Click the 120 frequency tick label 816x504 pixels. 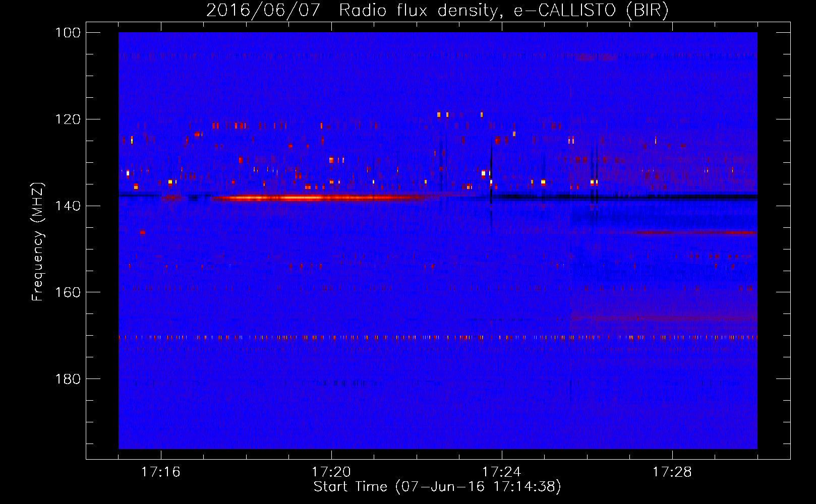pos(68,119)
